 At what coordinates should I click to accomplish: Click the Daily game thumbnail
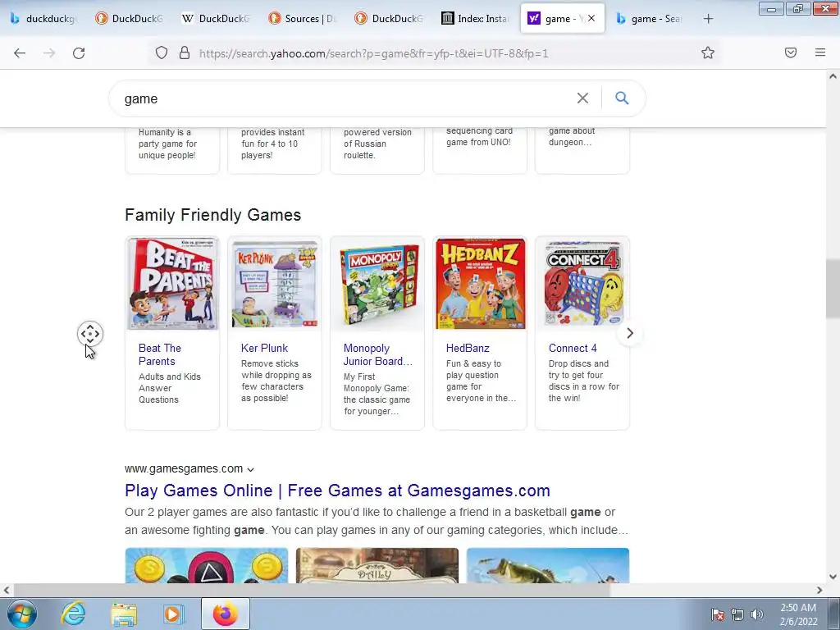pos(377,565)
